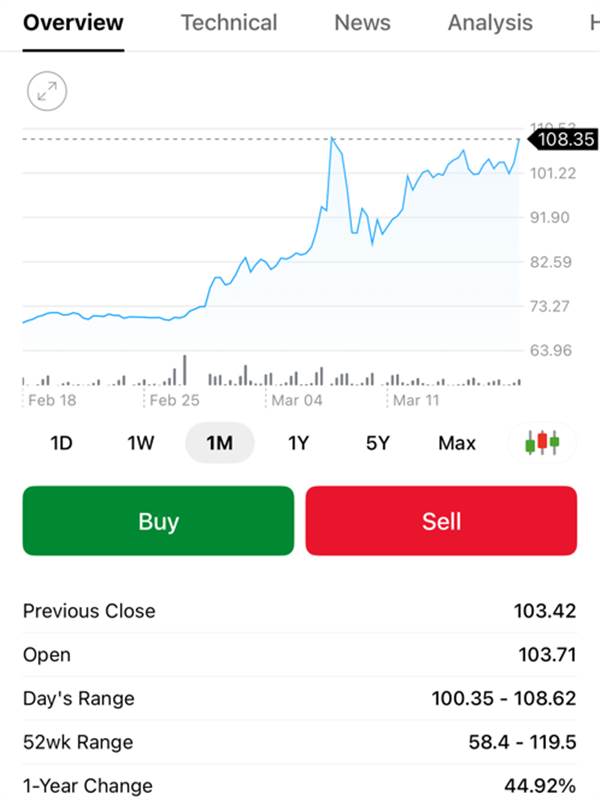Click the Feb 25 date marker
600x800 pixels.
[x=175, y=401]
